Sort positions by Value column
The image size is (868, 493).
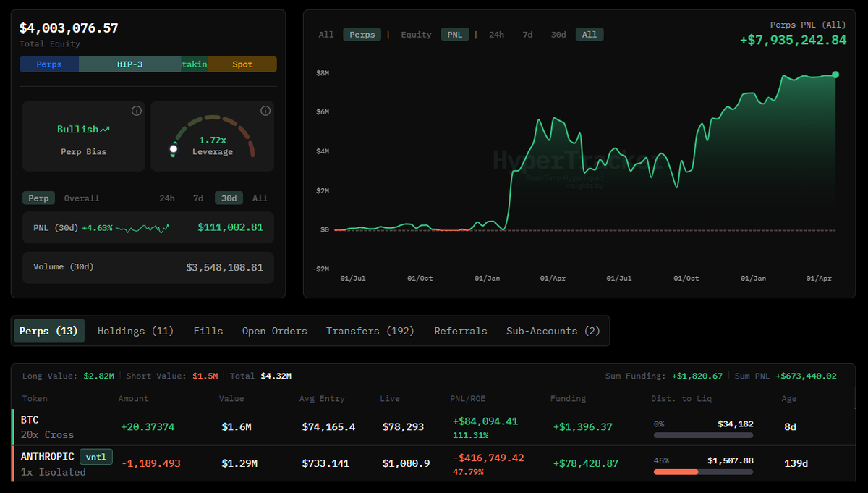point(231,398)
